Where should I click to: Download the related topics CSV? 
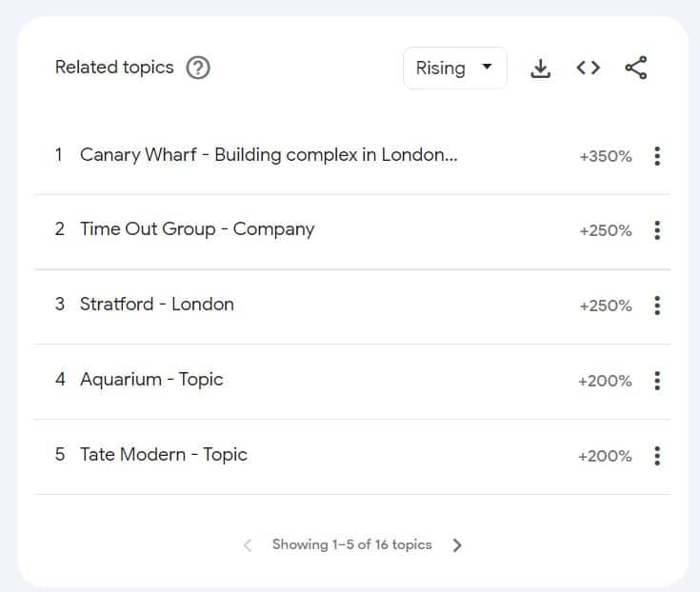pyautogui.click(x=541, y=69)
